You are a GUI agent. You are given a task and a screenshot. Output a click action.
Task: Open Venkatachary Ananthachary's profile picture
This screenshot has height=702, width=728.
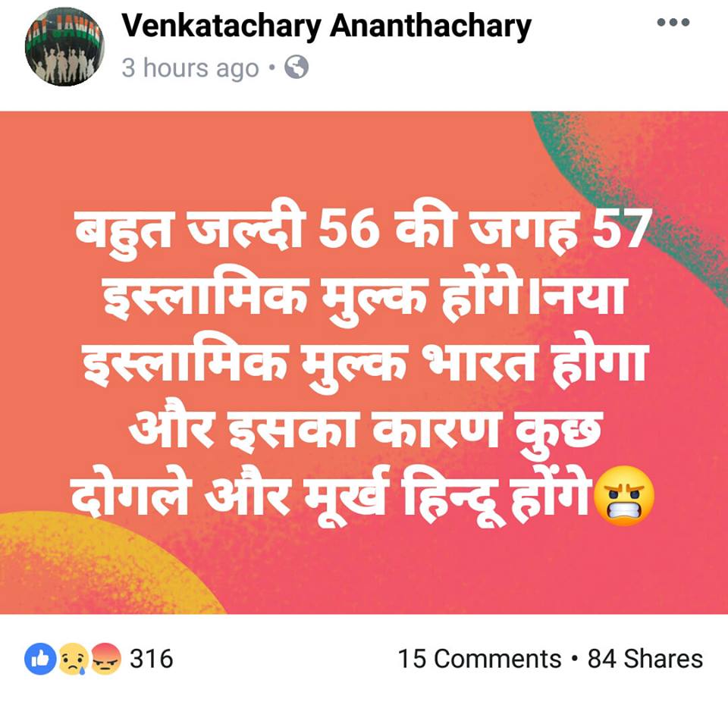click(64, 46)
